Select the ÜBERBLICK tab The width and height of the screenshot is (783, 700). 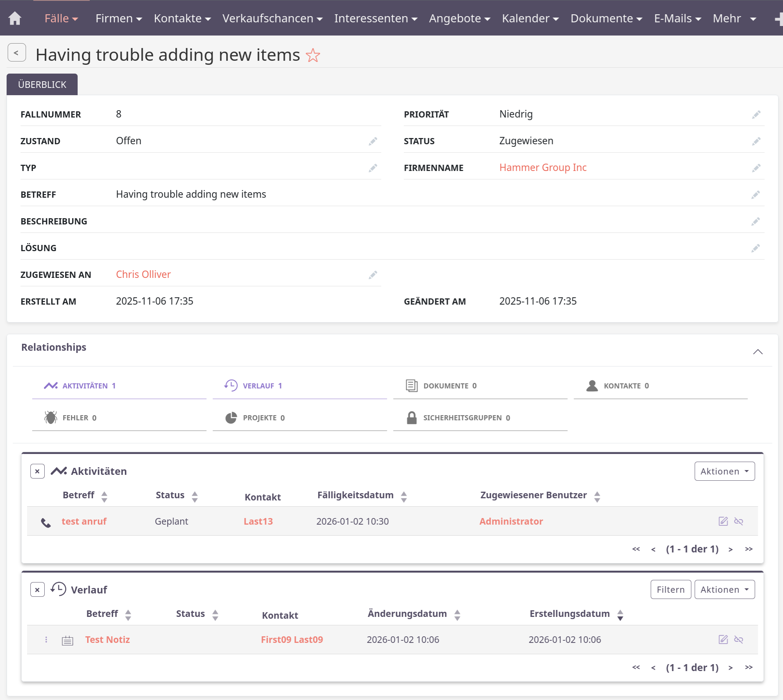pyautogui.click(x=42, y=85)
